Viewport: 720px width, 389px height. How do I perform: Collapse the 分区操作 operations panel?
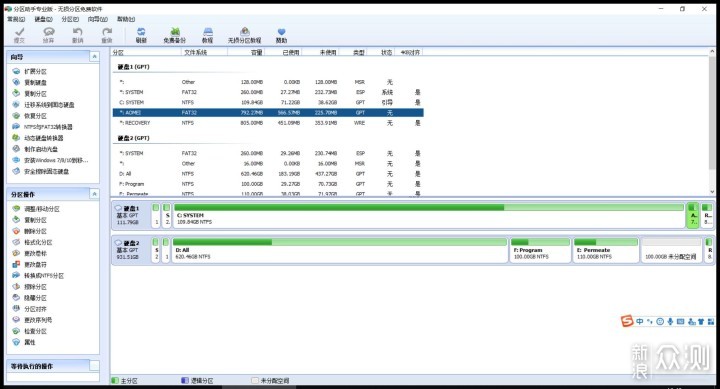[x=94, y=194]
